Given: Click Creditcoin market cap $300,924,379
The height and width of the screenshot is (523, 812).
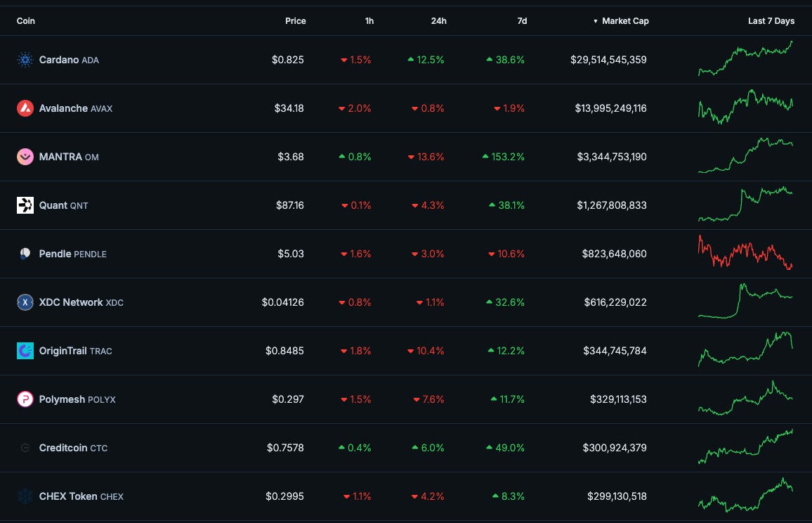Looking at the screenshot, I should (615, 448).
